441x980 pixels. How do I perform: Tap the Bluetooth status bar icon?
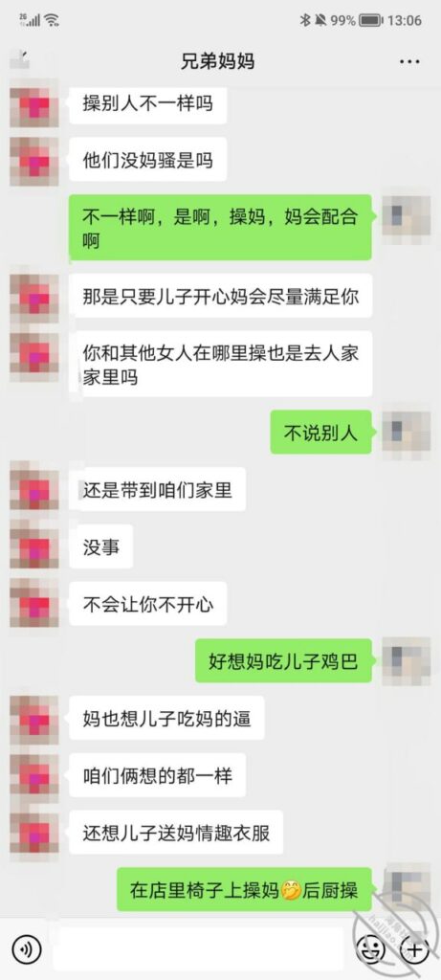(x=305, y=21)
